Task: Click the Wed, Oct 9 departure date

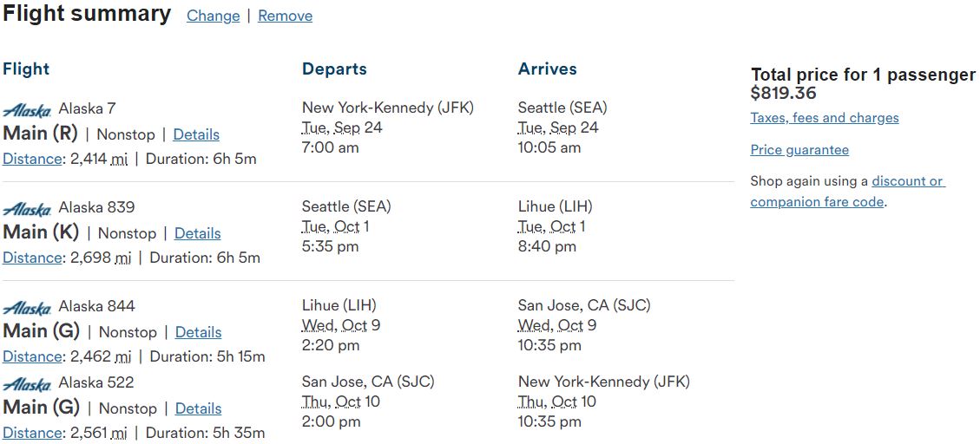Action: pos(340,325)
